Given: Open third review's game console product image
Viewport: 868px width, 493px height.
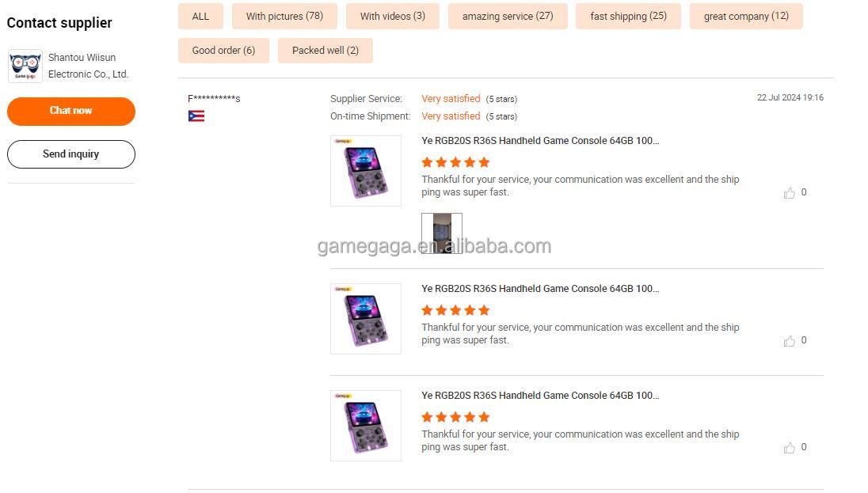Looking at the screenshot, I should tap(366, 426).
